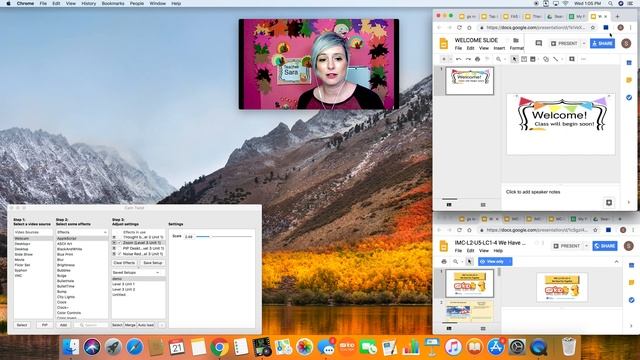Bookmark the IMC-L2-U5 presentation page with star
The height and width of the screenshot is (360, 640).
[x=595, y=230]
